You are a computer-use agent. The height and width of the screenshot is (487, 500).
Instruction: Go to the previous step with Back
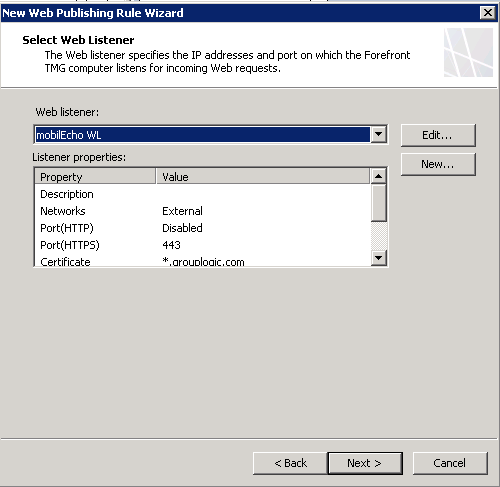(x=290, y=463)
